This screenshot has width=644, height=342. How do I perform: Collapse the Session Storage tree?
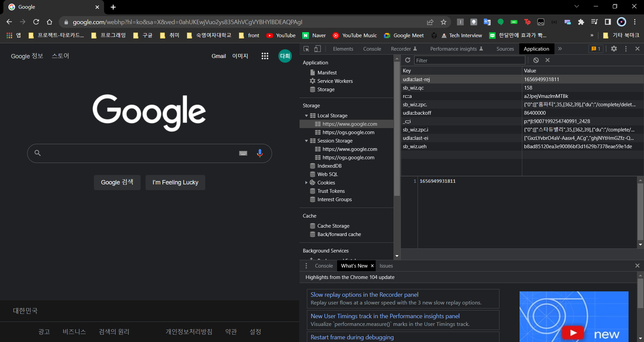click(x=306, y=141)
